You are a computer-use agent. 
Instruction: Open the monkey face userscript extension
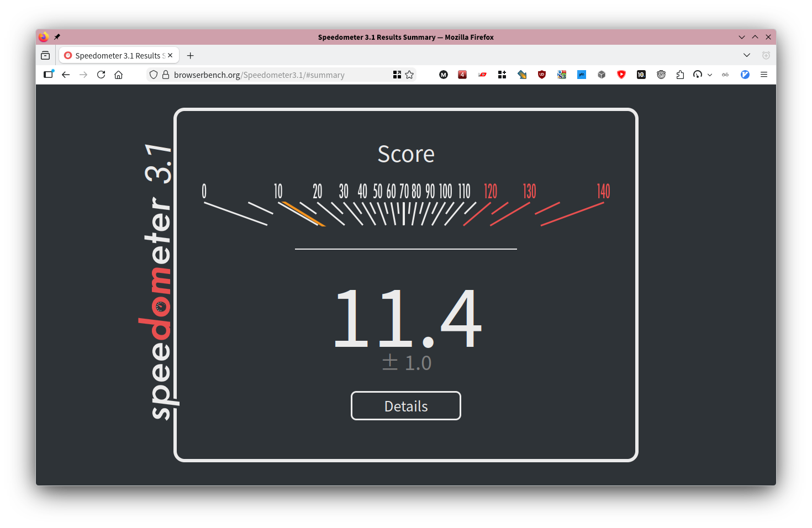[x=661, y=75]
